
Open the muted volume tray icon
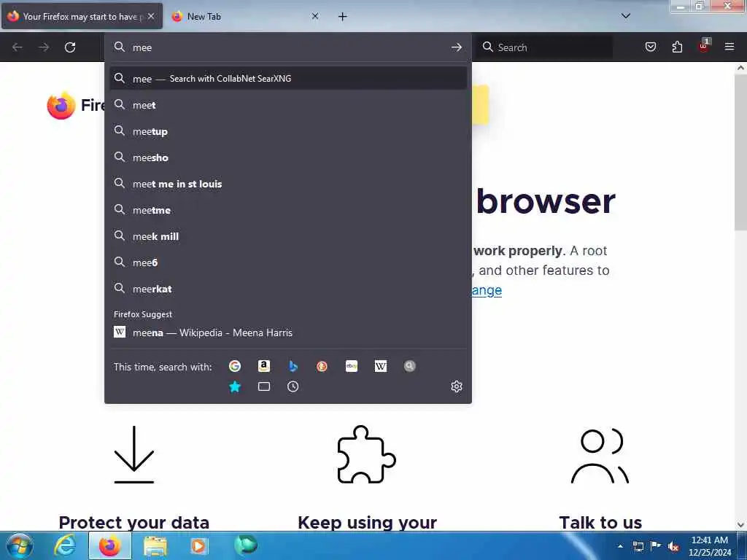coord(673,546)
